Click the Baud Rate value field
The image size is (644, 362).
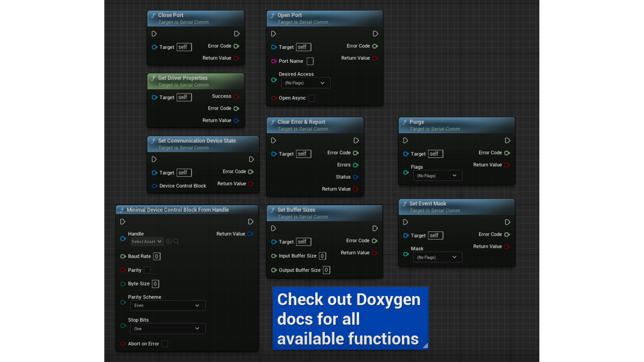click(x=156, y=256)
